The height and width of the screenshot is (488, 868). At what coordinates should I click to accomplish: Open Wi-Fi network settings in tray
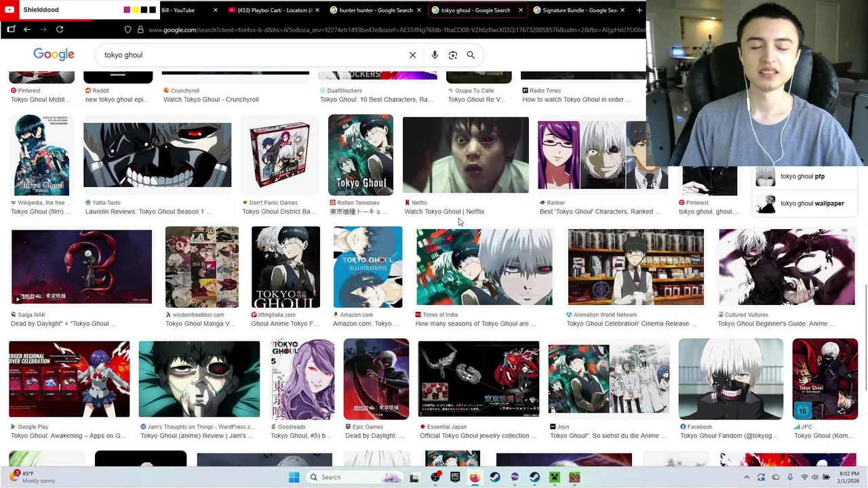[805, 477]
